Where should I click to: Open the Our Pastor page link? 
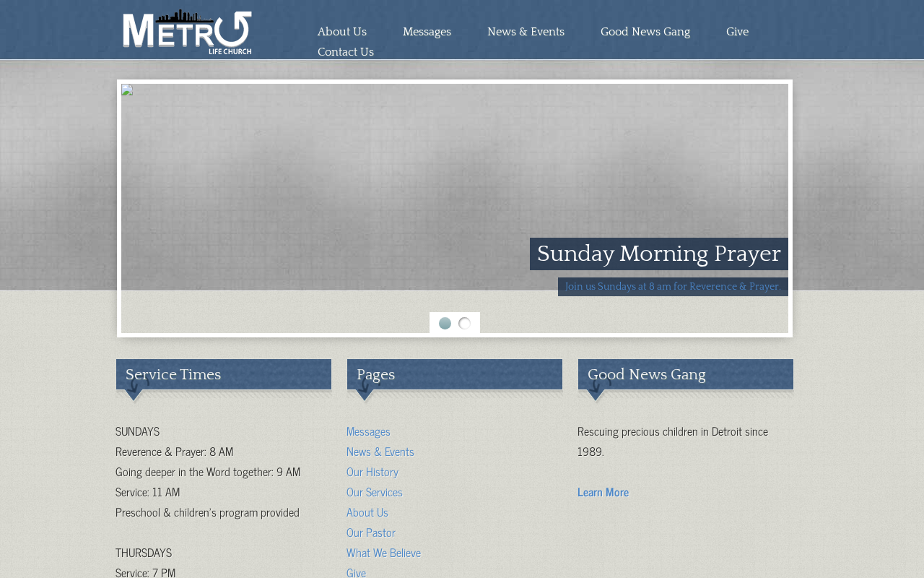point(371,532)
